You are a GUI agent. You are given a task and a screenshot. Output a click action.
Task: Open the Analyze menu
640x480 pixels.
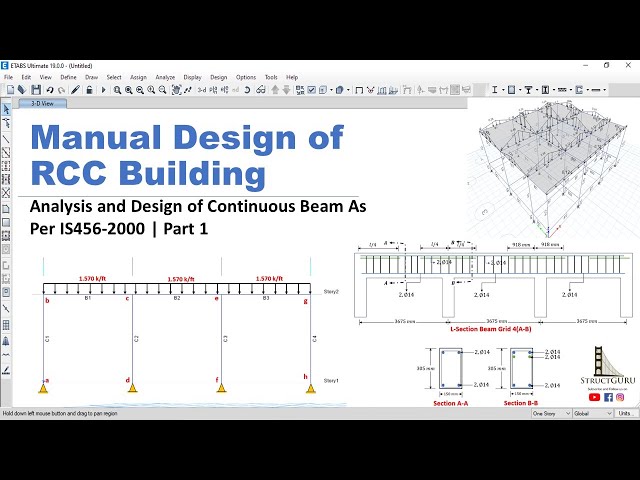click(x=165, y=77)
